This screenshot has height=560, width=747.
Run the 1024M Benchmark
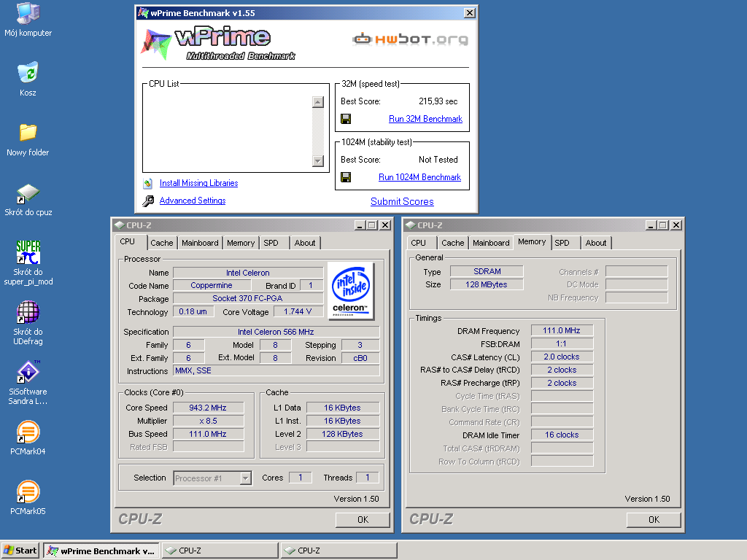419,177
